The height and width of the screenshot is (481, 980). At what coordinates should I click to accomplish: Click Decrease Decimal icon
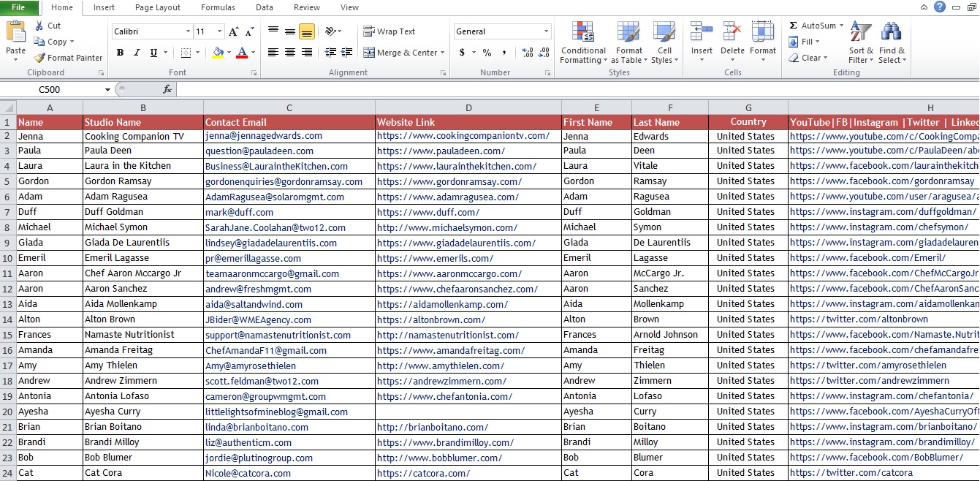(x=545, y=53)
